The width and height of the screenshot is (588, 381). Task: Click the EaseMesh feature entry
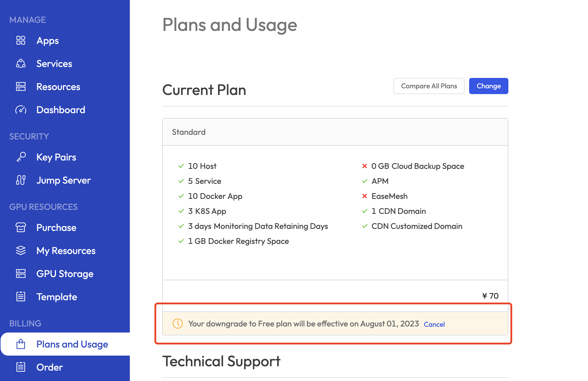[x=389, y=196]
